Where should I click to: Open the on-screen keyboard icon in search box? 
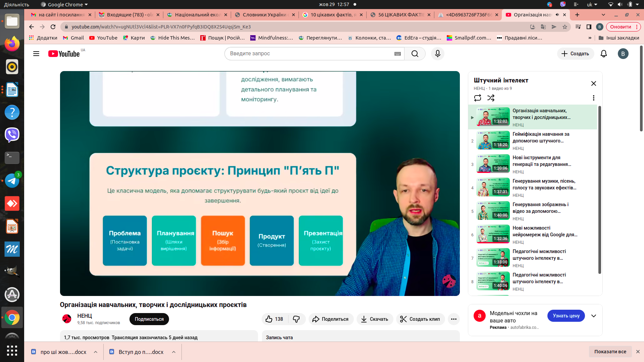(x=397, y=54)
